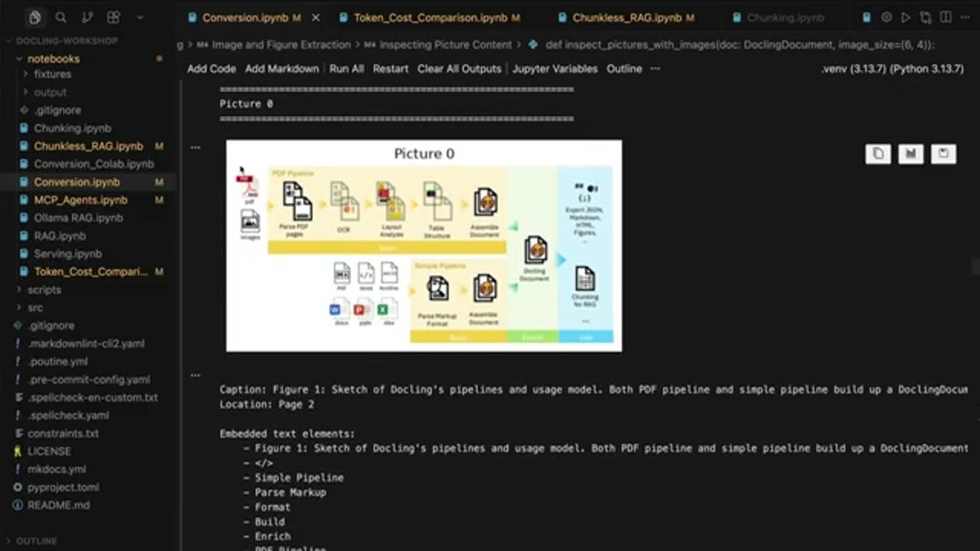Open the Search view icon
Viewport: 980px width, 551px height.
coord(61,18)
